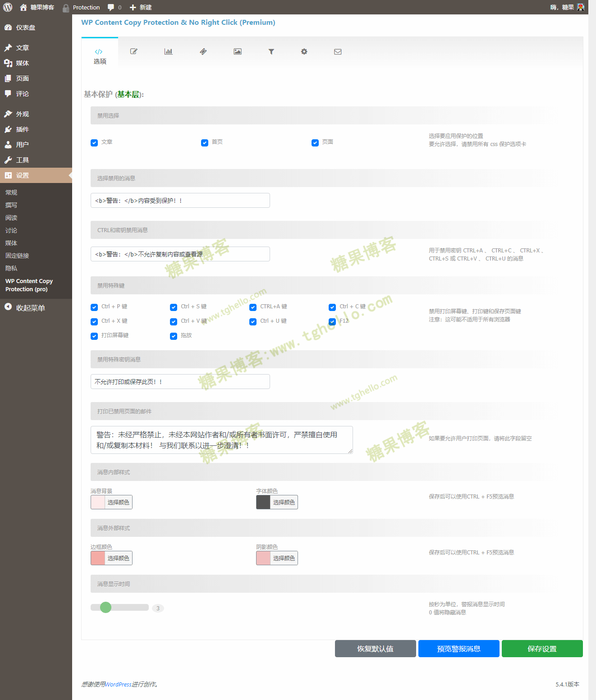
Task: Switch to the envelope mail tab
Action: click(x=338, y=51)
